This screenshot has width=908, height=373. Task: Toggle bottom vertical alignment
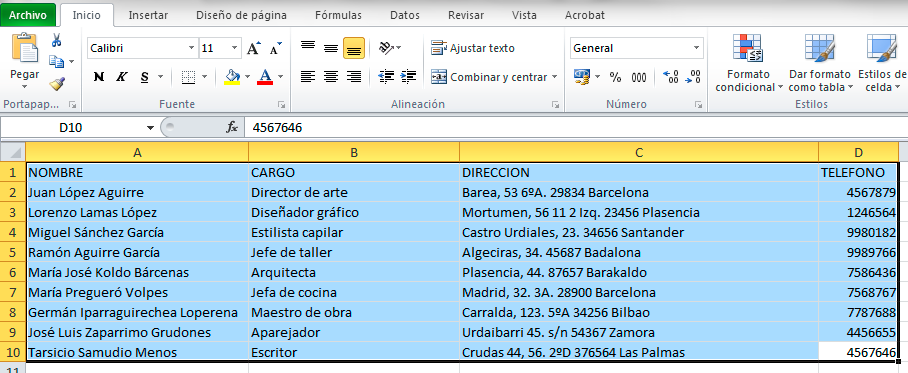pyautogui.click(x=354, y=49)
